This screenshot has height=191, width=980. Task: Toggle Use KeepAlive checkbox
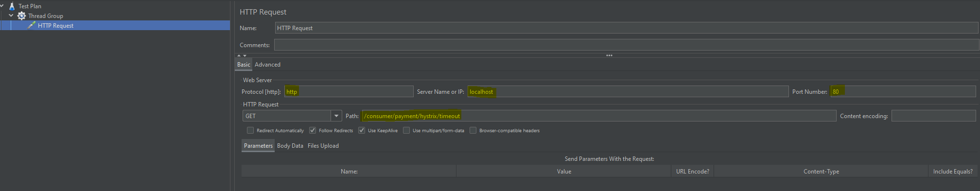(362, 130)
